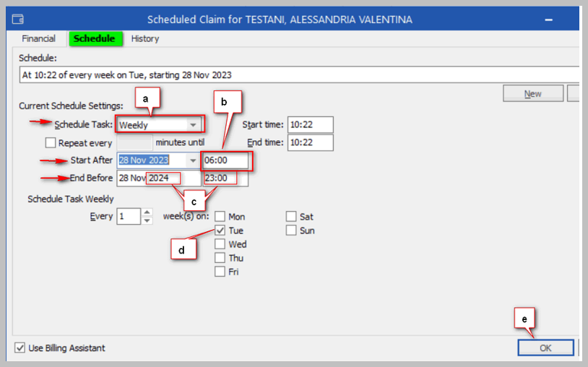Tick the Sun weekday checkbox
The height and width of the screenshot is (367, 588).
[x=291, y=230]
